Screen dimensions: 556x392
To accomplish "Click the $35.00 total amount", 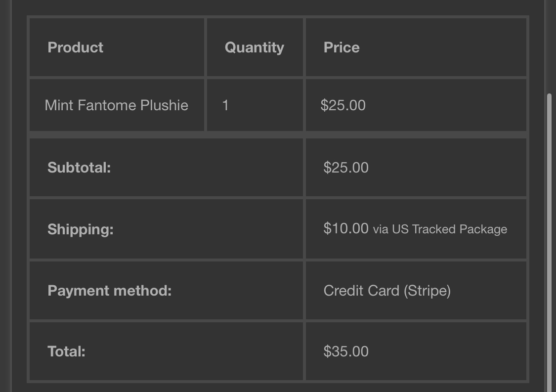I will coord(346,351).
